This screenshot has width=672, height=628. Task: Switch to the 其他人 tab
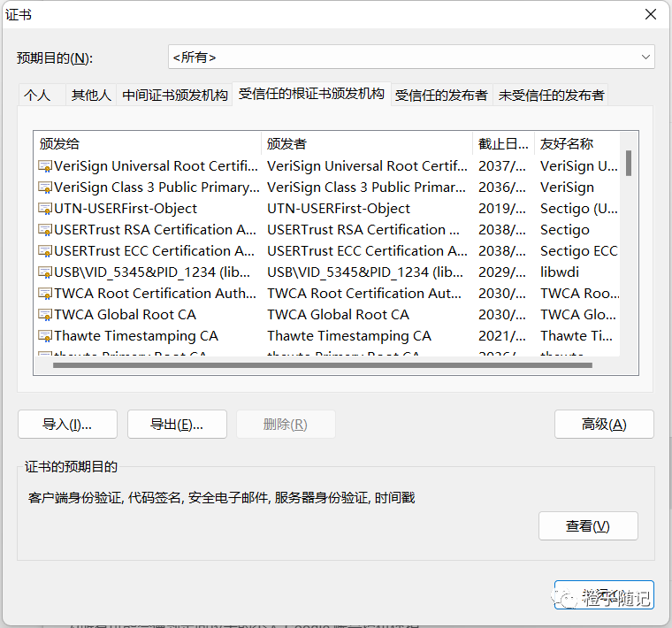pos(91,95)
